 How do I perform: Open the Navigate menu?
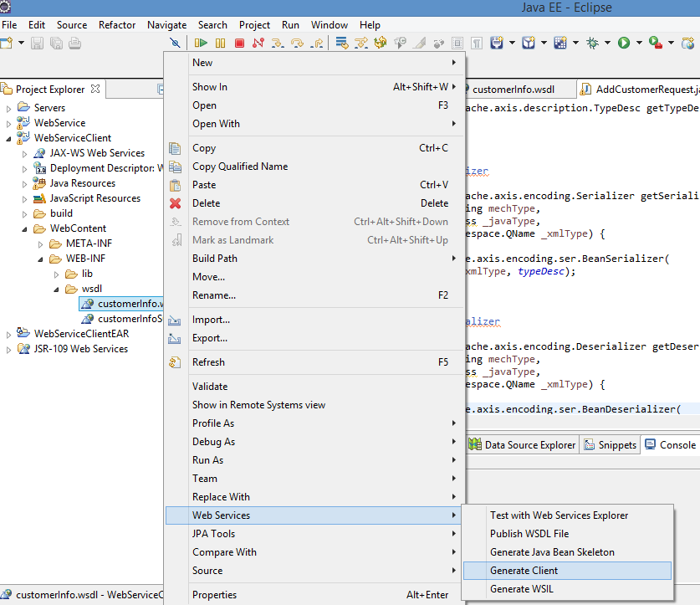point(167,25)
